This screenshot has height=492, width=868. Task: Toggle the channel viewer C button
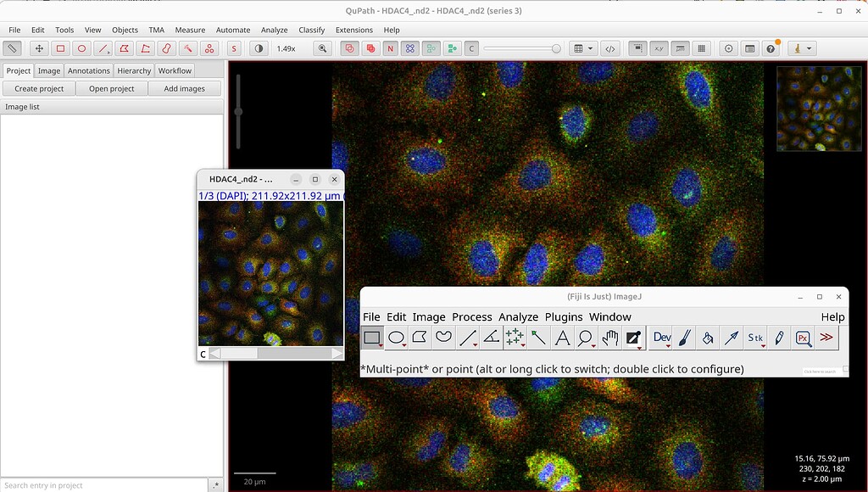(471, 48)
